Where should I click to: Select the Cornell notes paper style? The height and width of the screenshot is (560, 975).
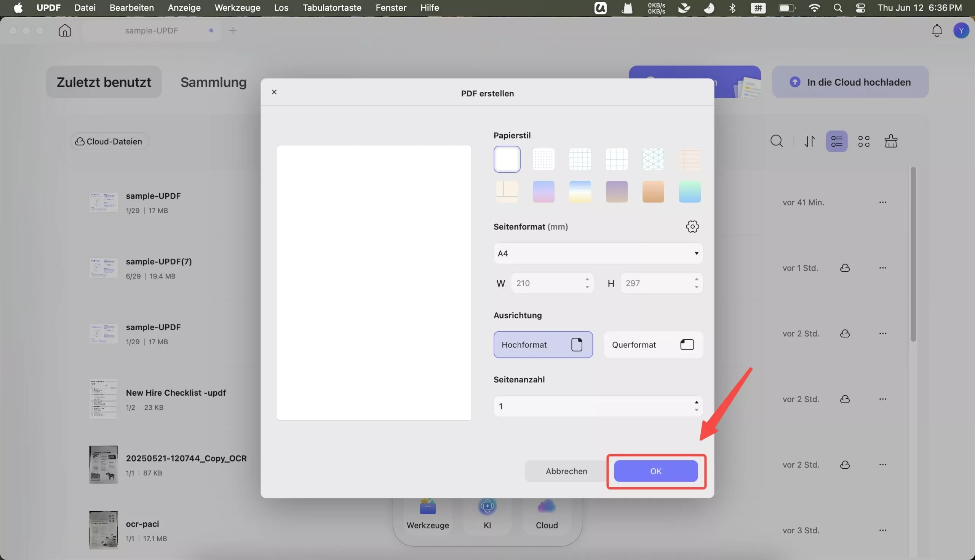point(507,191)
